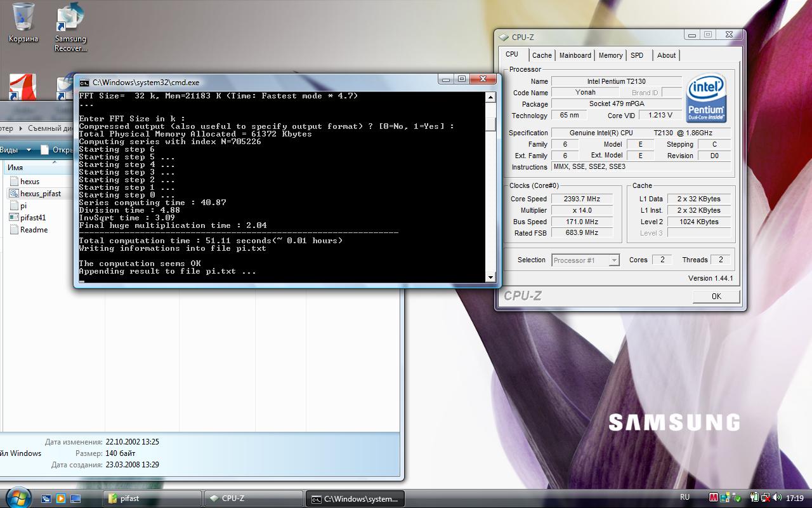The height and width of the screenshot is (508, 812).
Task: Click the OK button in CPU-Z
Action: coord(716,297)
